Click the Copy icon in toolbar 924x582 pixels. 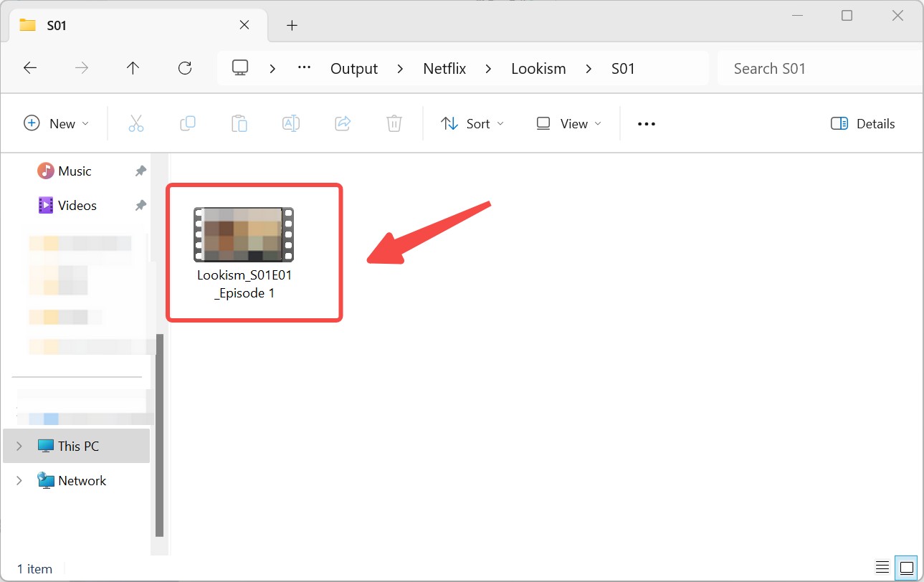(x=188, y=123)
